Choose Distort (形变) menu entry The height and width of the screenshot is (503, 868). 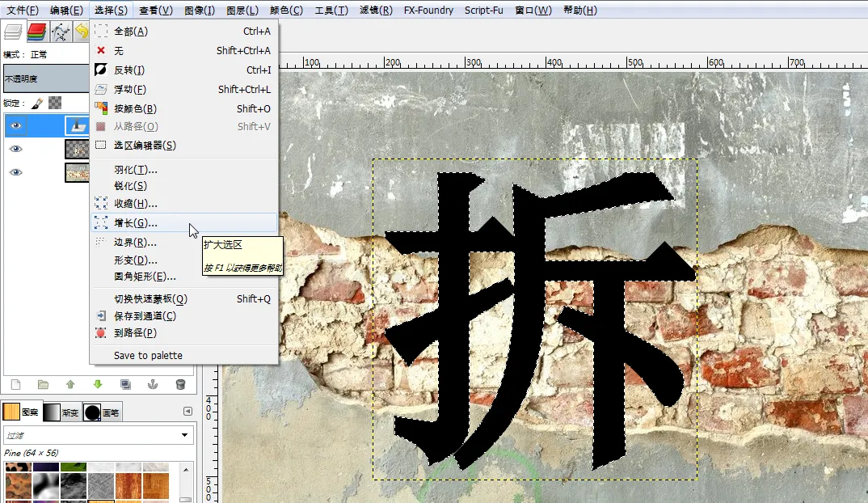[x=183, y=260]
